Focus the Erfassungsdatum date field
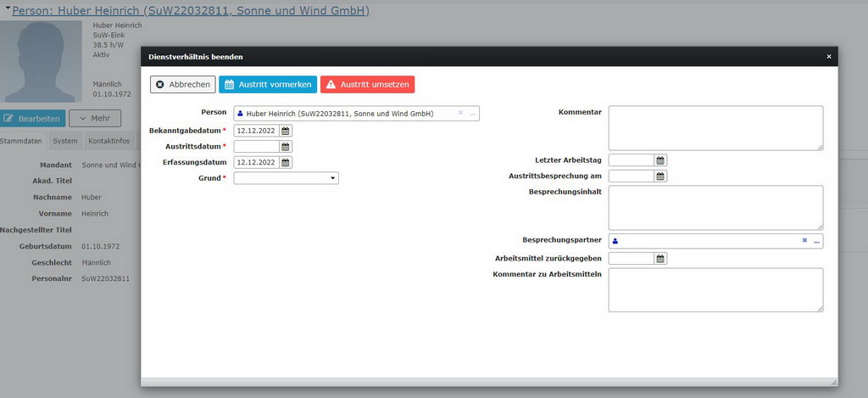Screen dimensions: 868x398 pos(256,162)
